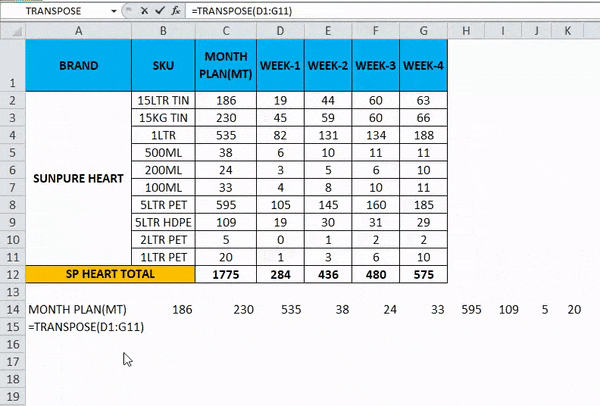Select row 19 header
600x406 pixels.
13,397
